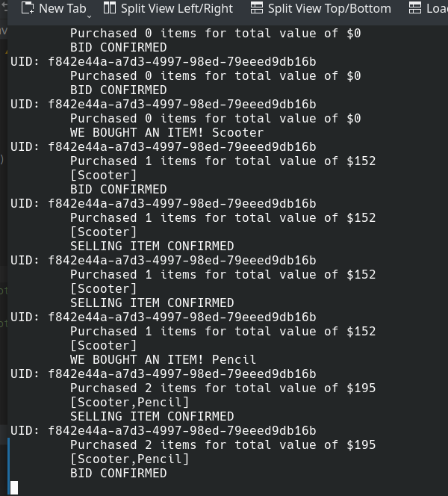Image resolution: width=448 pixels, height=496 pixels.
Task: Click the first "Purchased 2 items" line
Action: [223, 388]
